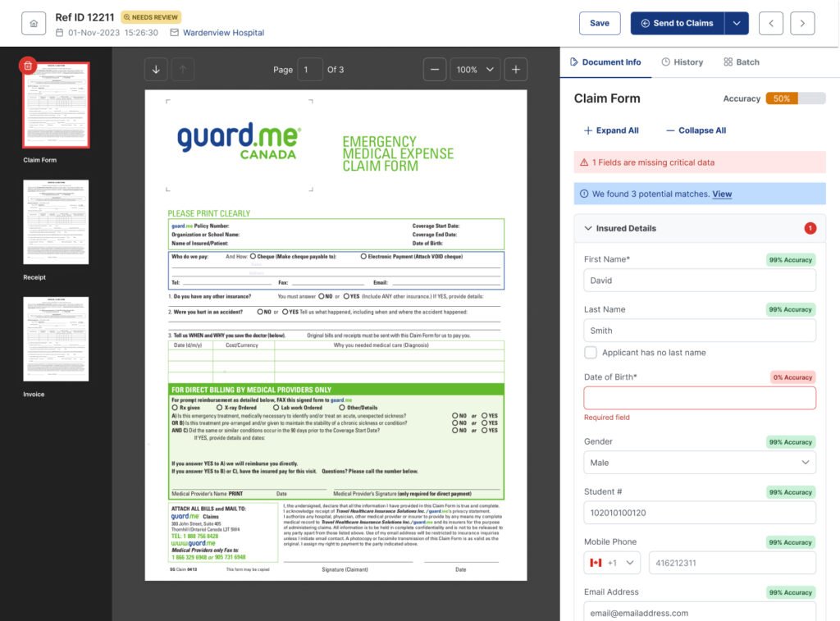Go to next page with down arrow
The height and width of the screenshot is (621, 840).
[156, 70]
